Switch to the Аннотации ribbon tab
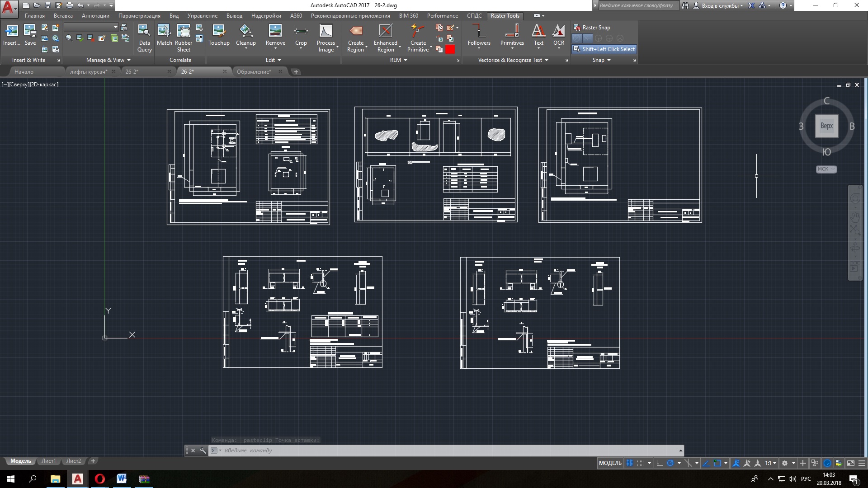Screen dimensions: 868x488 point(95,16)
